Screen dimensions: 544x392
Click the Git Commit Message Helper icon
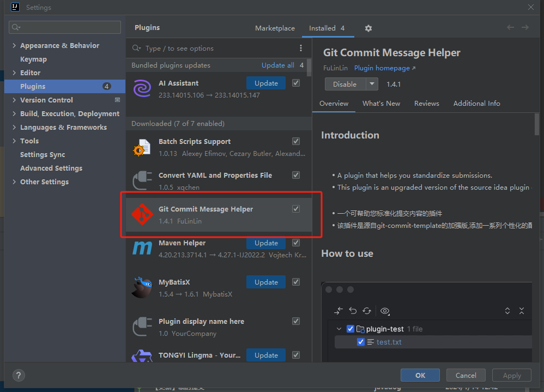click(142, 214)
